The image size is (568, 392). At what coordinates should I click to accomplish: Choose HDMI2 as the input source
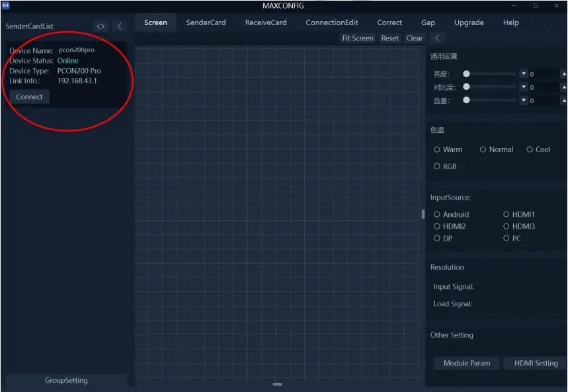(450, 227)
